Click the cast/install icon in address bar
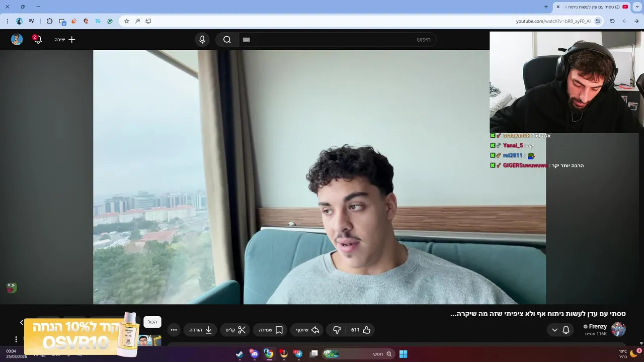Screen dimensions: 644x362 (148, 21)
